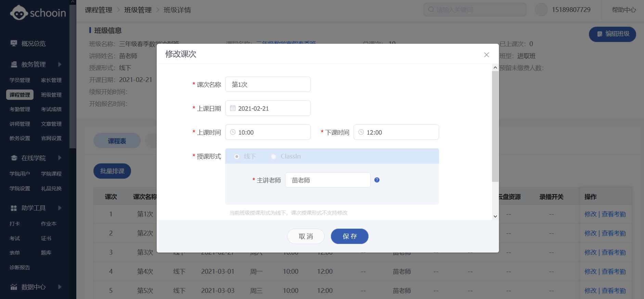The image size is (644, 299).
Task: Collapse 助学工具 section arrow
Action: tap(60, 208)
